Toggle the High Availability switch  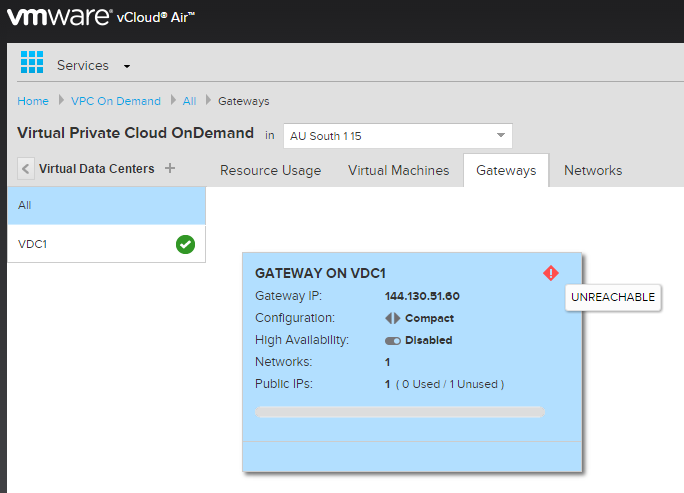pyautogui.click(x=393, y=341)
